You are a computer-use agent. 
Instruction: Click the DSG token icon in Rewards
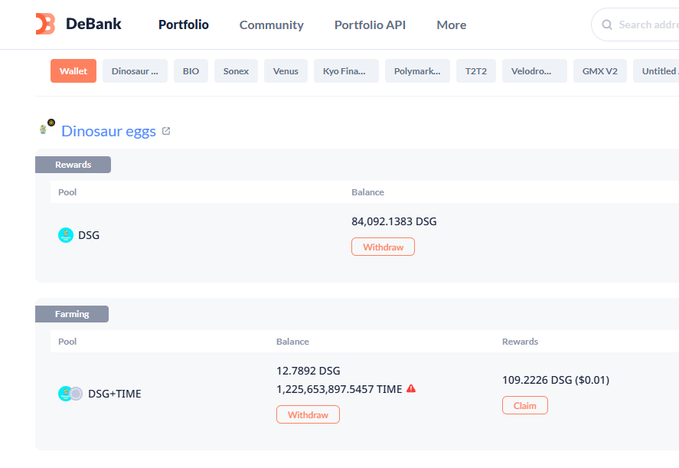66,235
